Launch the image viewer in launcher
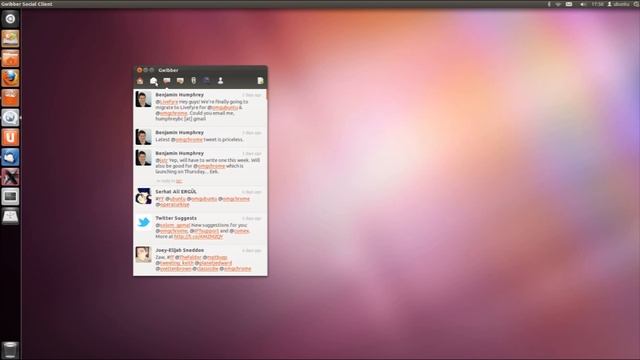The height and width of the screenshot is (360, 640). coord(10,39)
